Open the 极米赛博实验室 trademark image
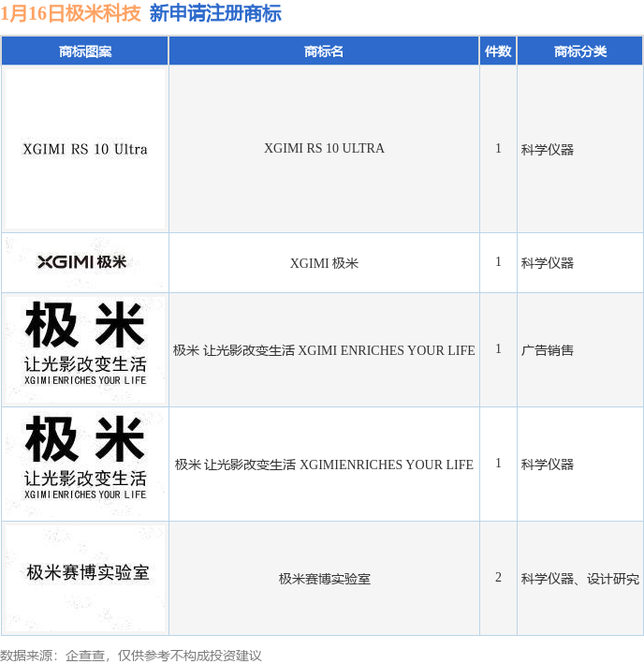644x664 pixels. click(x=85, y=579)
